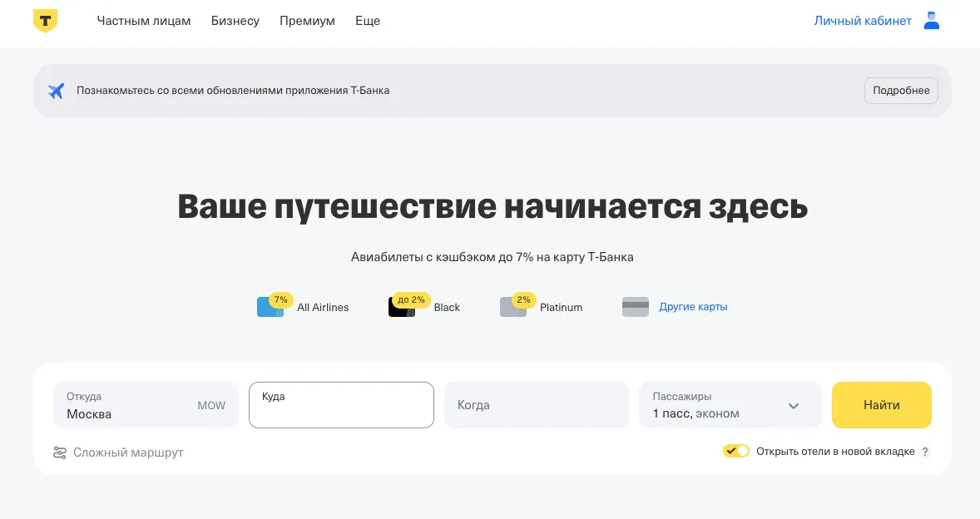This screenshot has width=980, height=519.
Task: Click the Подробнее button in banner
Action: click(901, 91)
